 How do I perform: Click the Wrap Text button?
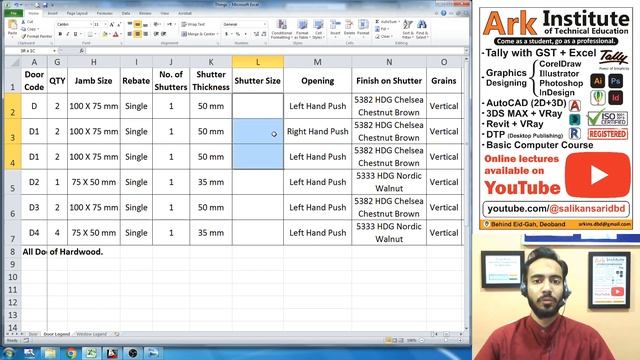pyautogui.click(x=193, y=24)
